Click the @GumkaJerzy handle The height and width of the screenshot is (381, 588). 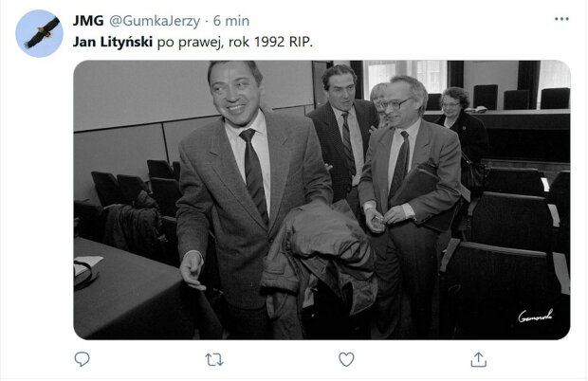click(x=155, y=21)
